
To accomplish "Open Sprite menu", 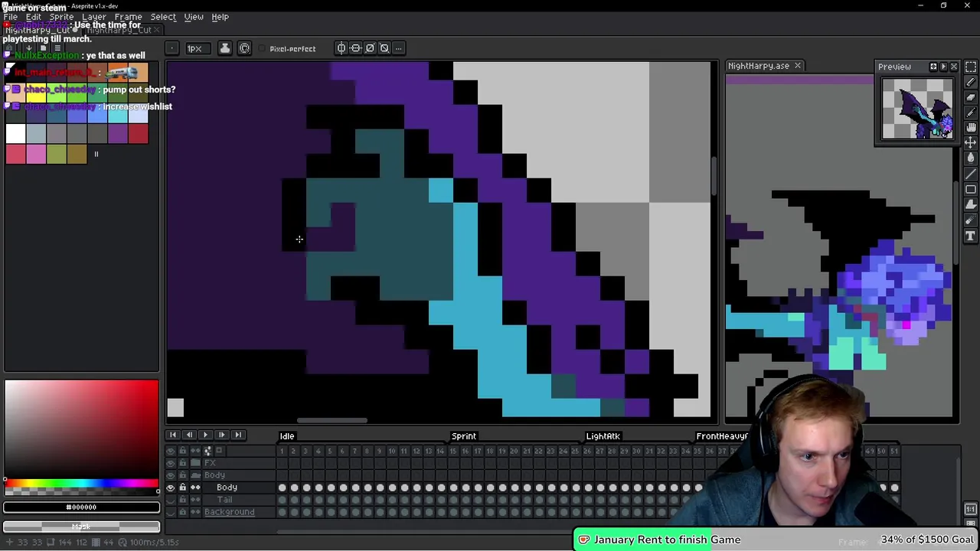I will click(61, 17).
